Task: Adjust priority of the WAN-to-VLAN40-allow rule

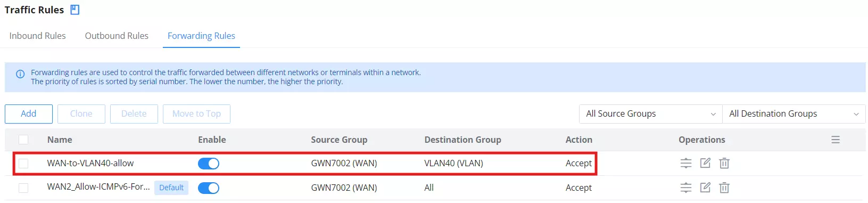Action: (686, 163)
